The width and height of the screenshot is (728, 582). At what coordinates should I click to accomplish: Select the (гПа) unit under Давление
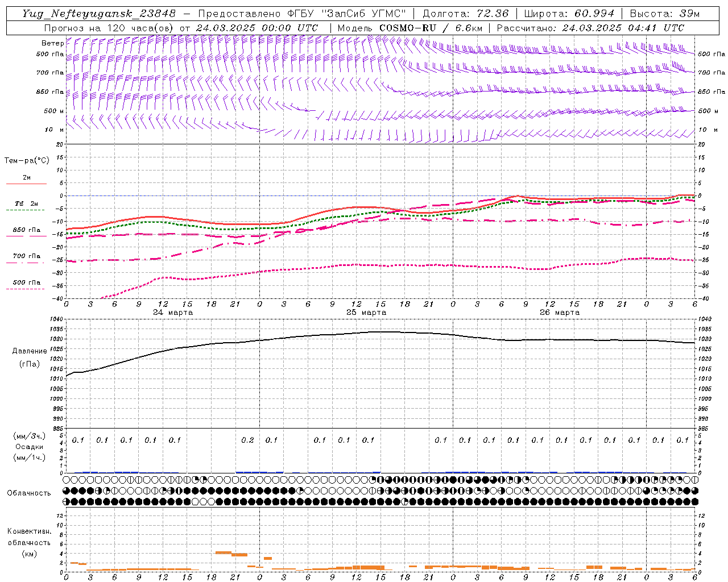[x=30, y=364]
